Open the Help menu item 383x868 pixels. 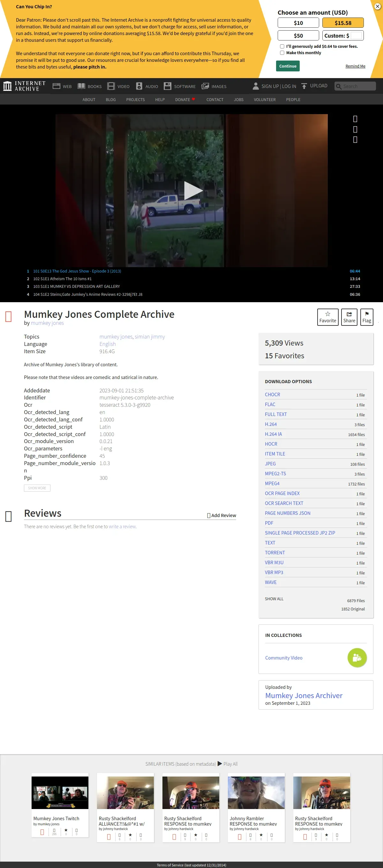point(160,100)
